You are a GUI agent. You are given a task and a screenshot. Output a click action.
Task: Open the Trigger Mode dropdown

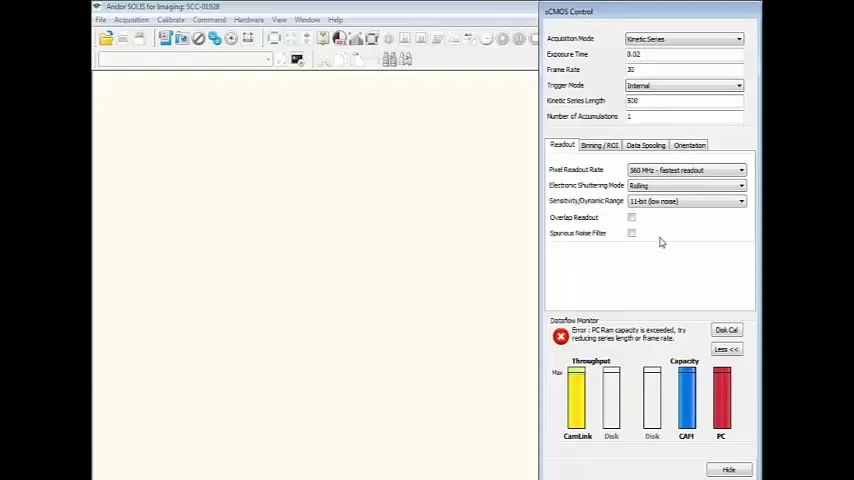[685, 86]
